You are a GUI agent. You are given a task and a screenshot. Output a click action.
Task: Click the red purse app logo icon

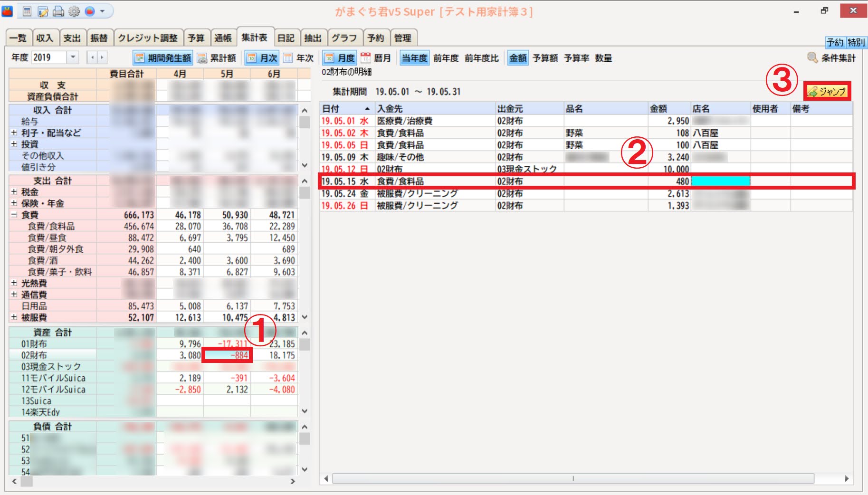pos(7,11)
